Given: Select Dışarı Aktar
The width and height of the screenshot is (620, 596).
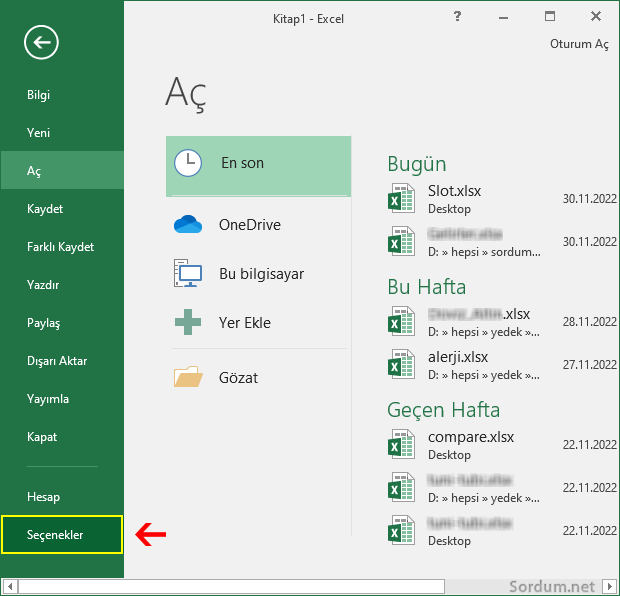Looking at the screenshot, I should coord(62,361).
